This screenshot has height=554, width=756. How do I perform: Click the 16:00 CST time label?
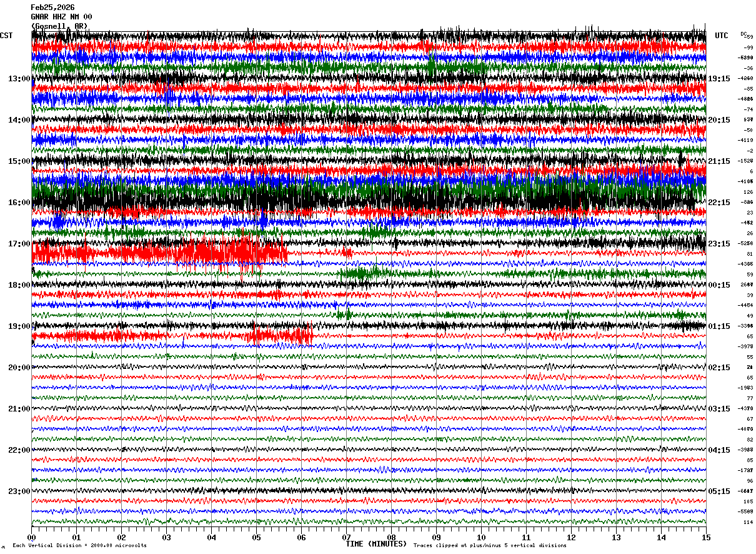(x=19, y=203)
